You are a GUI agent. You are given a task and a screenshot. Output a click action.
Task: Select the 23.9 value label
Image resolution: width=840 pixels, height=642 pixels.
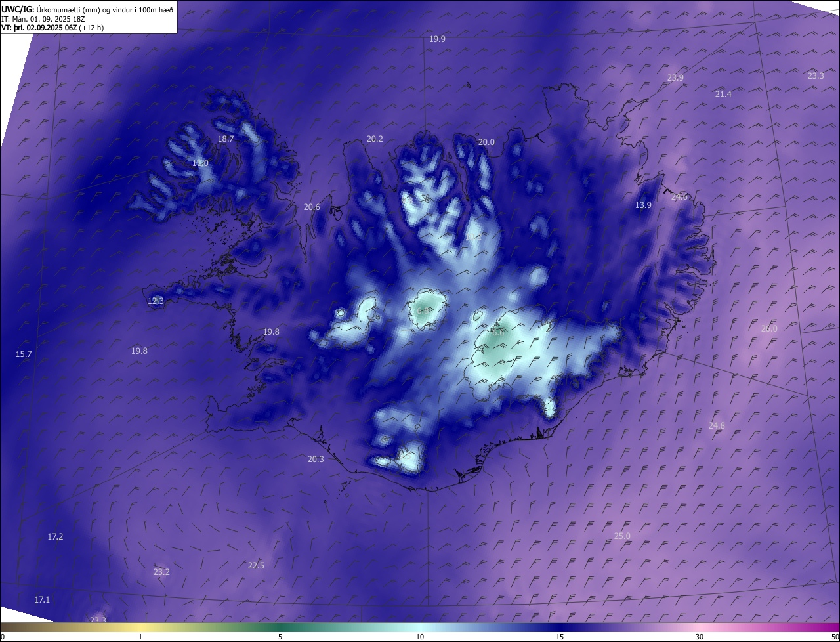(x=675, y=77)
